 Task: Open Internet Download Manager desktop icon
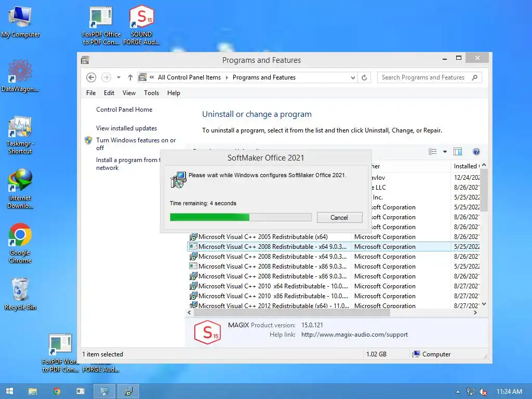tap(20, 189)
